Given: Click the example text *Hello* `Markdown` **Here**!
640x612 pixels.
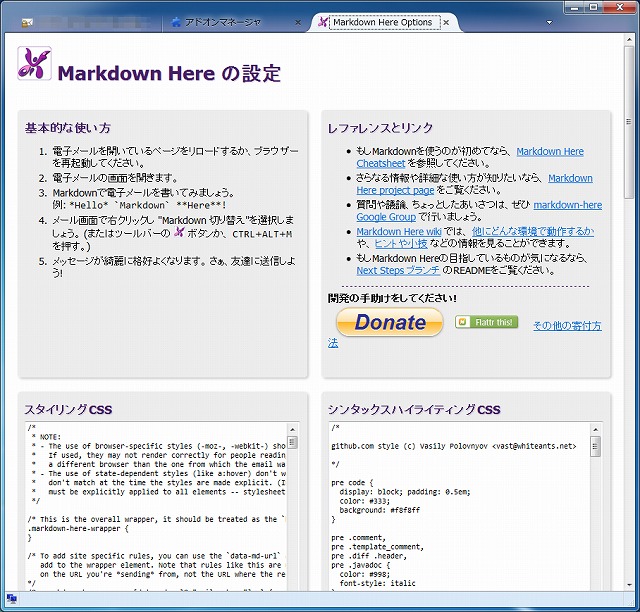Looking at the screenshot, I should pyautogui.click(x=148, y=205).
